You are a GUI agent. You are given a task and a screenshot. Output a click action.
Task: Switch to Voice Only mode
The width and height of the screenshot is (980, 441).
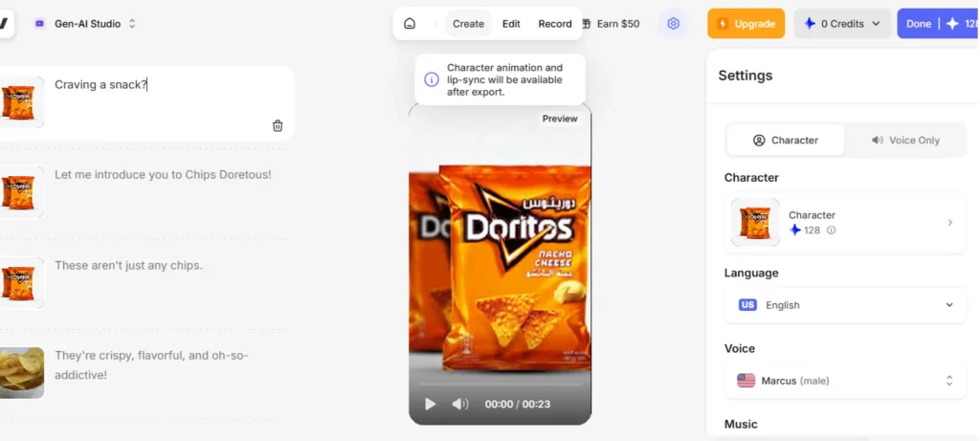(904, 140)
